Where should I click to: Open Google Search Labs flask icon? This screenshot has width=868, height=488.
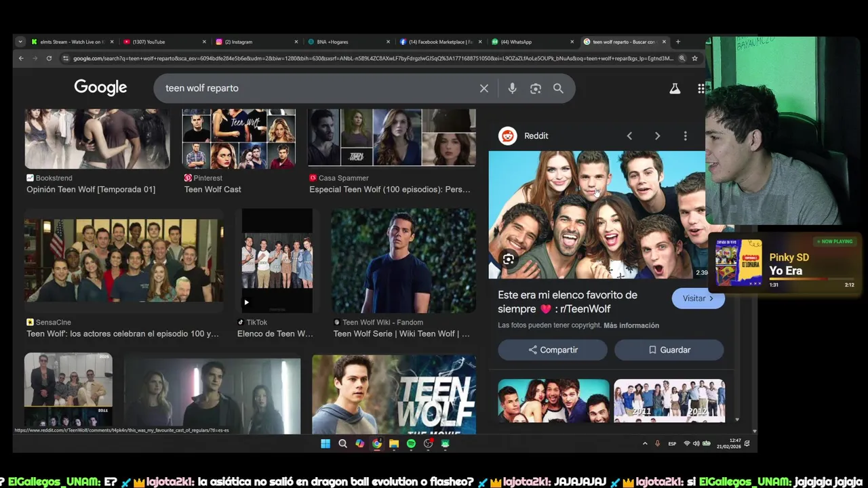click(675, 88)
